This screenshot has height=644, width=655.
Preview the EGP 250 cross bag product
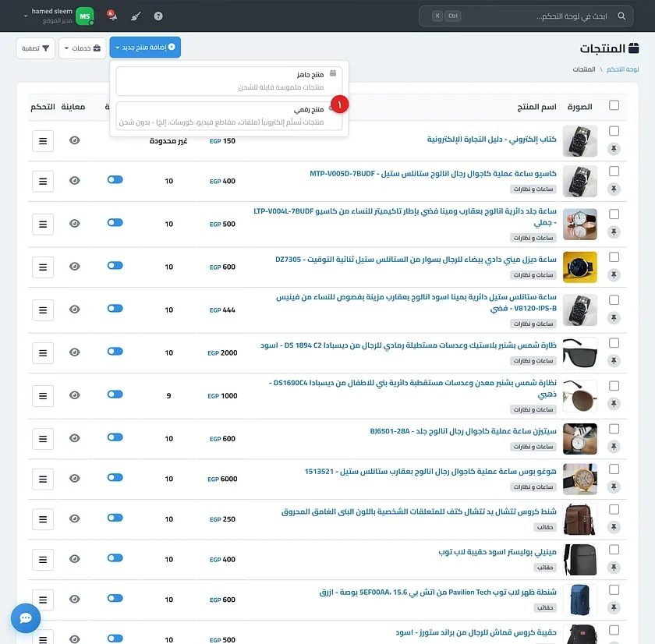pos(75,518)
